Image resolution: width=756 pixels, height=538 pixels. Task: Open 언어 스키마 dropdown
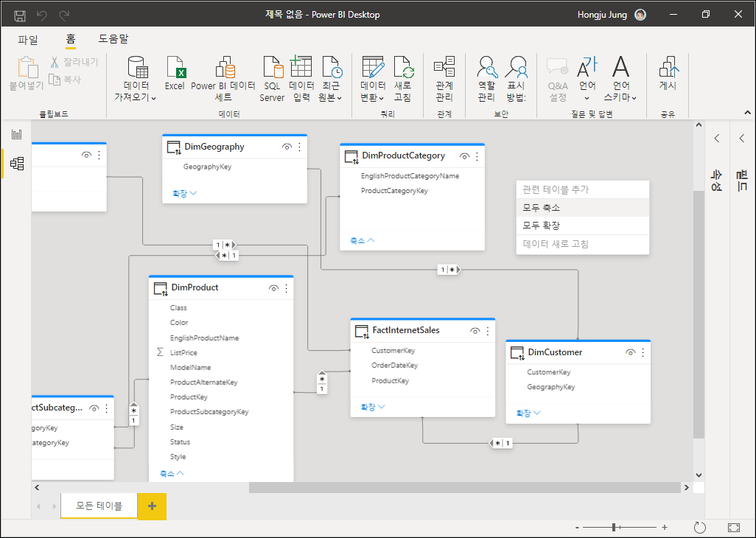[x=620, y=78]
